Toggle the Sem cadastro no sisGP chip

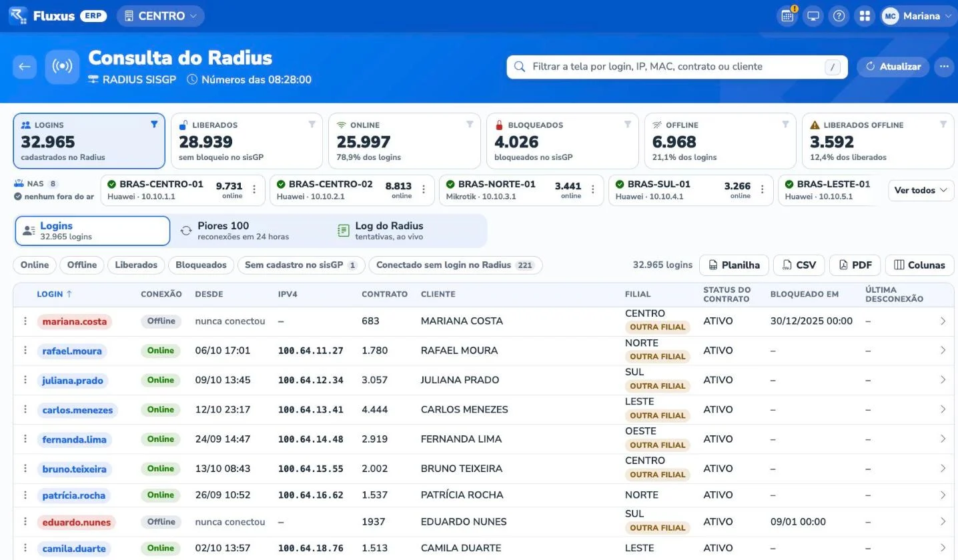point(302,265)
